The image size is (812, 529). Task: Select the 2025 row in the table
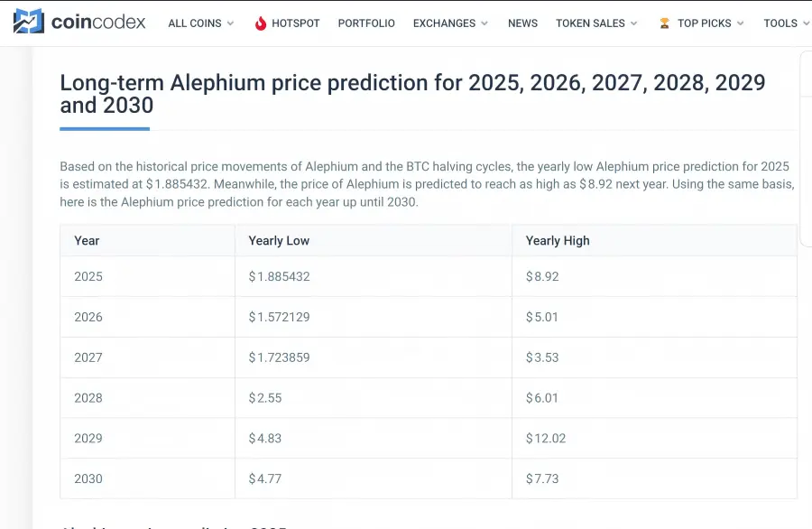[x=88, y=276]
